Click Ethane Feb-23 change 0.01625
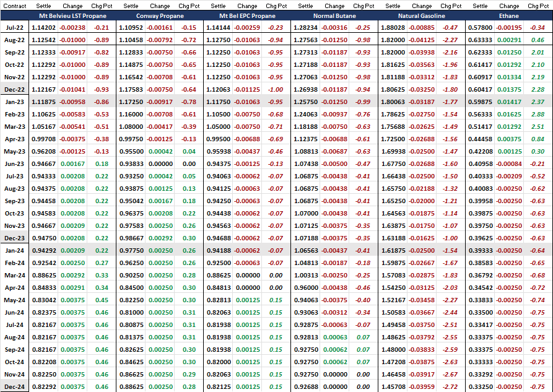 509,115
